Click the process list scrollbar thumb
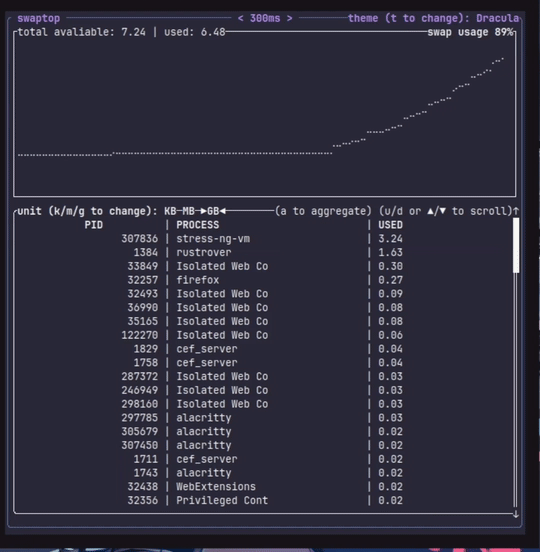This screenshot has height=552, width=540. [x=516, y=245]
